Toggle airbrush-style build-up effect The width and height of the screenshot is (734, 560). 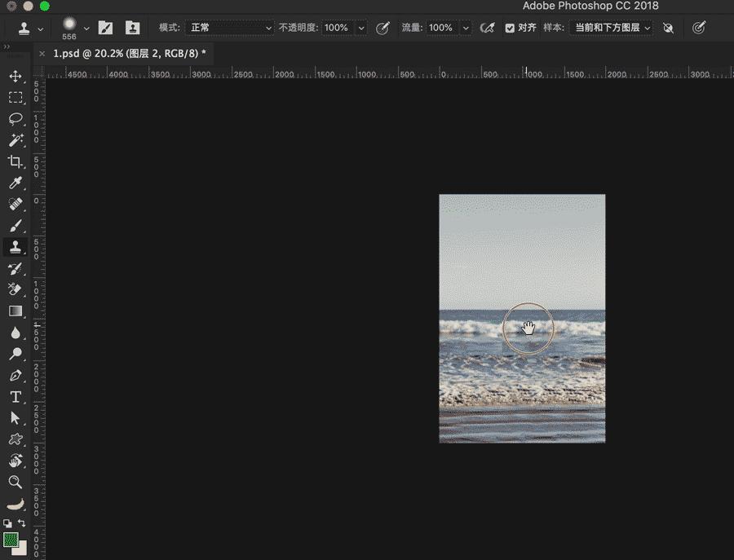tap(488, 28)
